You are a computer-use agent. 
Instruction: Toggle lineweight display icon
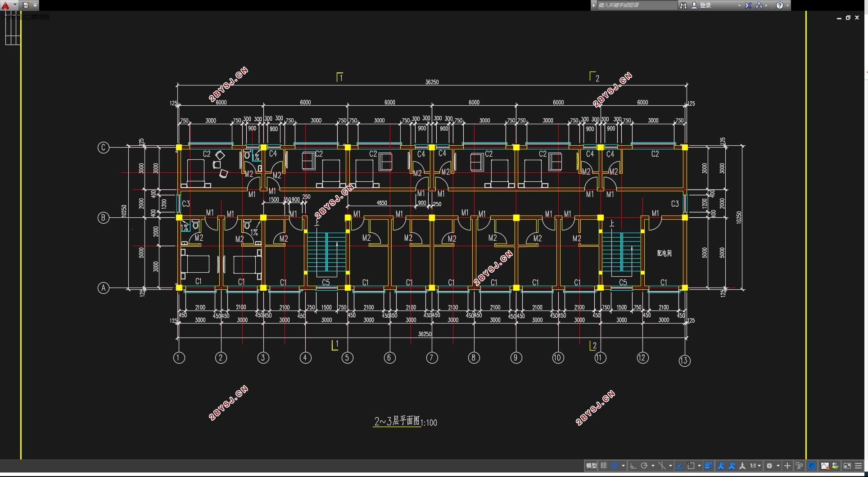[x=709, y=466]
